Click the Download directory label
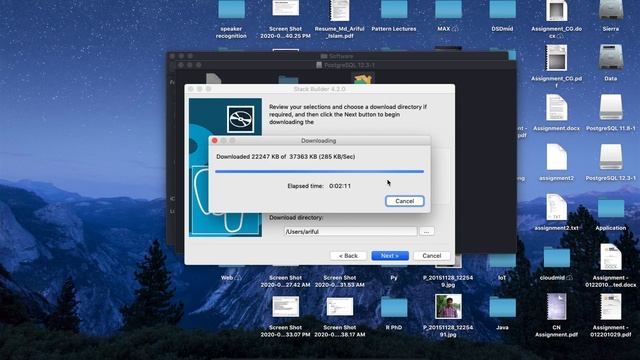The width and height of the screenshot is (640, 360). point(296,218)
